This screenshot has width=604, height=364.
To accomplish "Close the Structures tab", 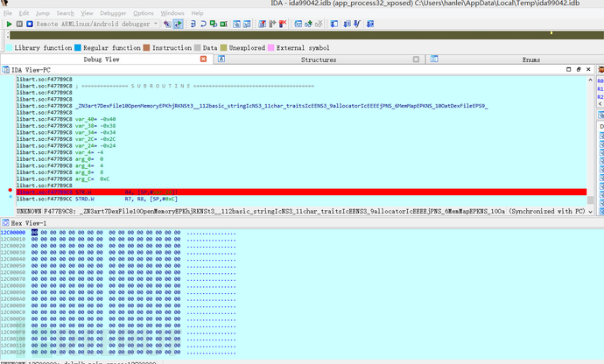I will click(416, 59).
